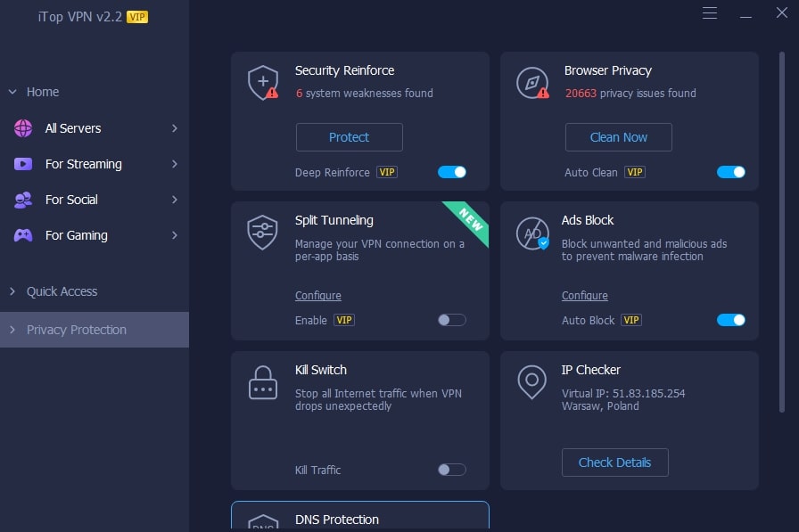Image resolution: width=799 pixels, height=532 pixels.
Task: Expand All Servers arrow
Action: [x=175, y=128]
